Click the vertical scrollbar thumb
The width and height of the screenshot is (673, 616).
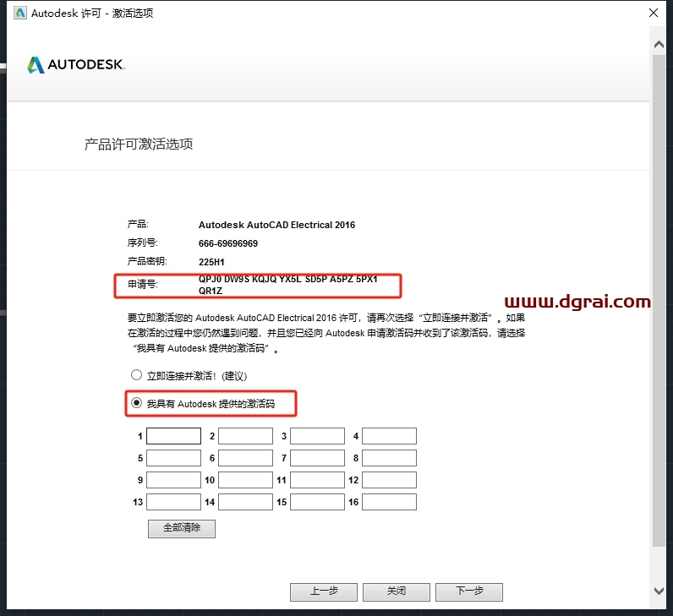pyautogui.click(x=659, y=300)
